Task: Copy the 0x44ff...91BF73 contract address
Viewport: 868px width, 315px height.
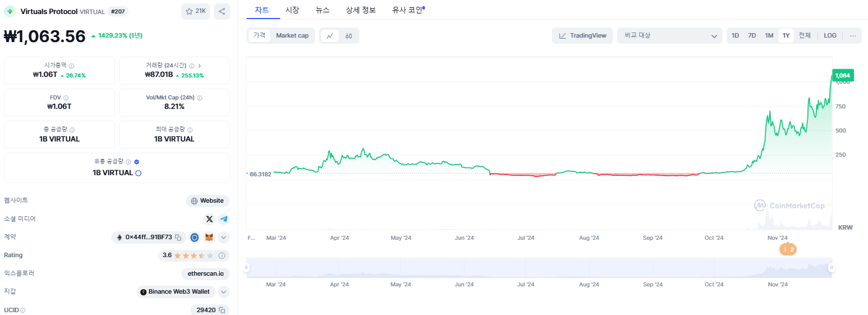Action: [x=178, y=238]
